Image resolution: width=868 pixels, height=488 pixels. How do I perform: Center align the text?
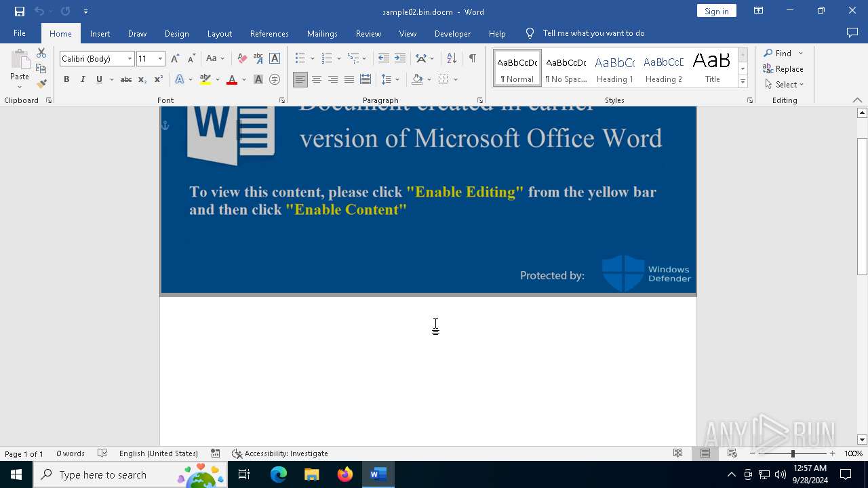[x=317, y=79]
